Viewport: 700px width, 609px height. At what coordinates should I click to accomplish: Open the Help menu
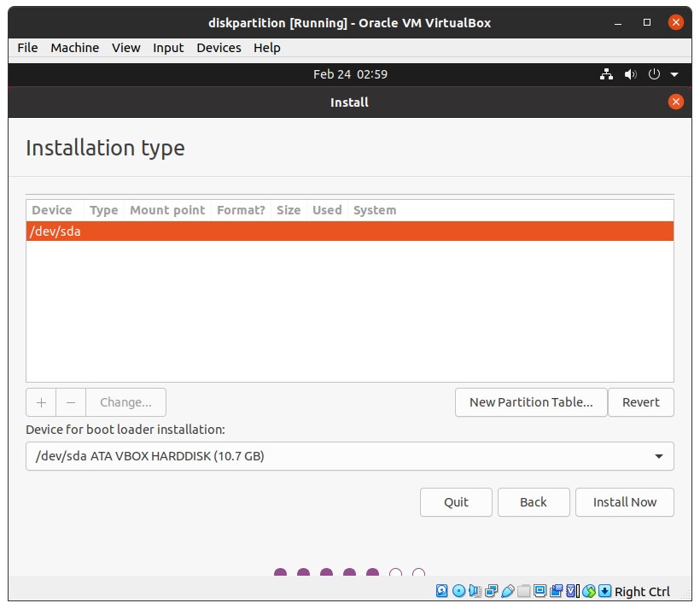pyautogui.click(x=267, y=48)
